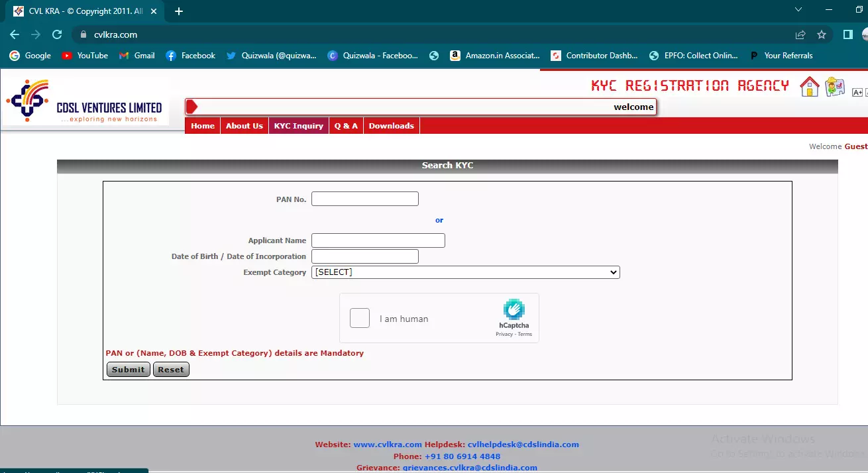This screenshot has height=473, width=868.
Task: Open the Downloads menu item
Action: point(391,125)
